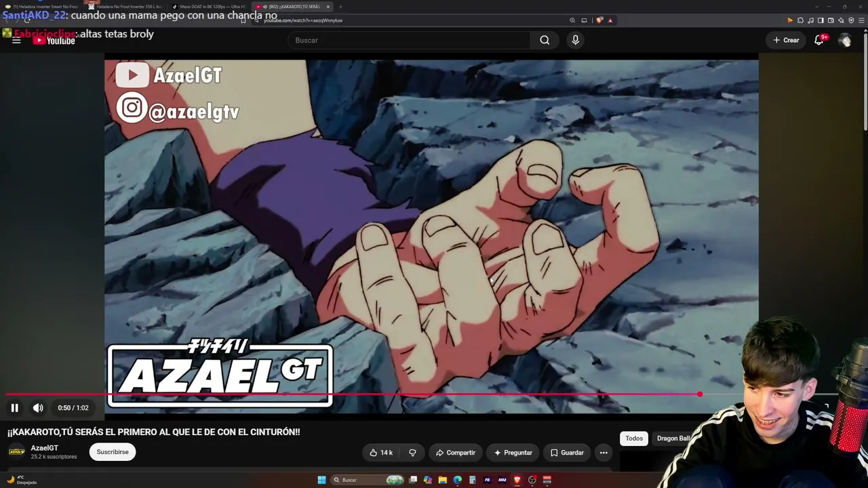868x488 pixels.
Task: Select the Dragon Ball filter chip
Action: 673,439
